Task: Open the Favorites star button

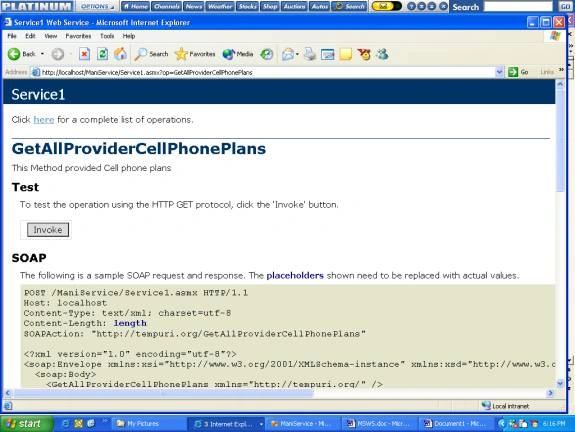Action: (195, 54)
